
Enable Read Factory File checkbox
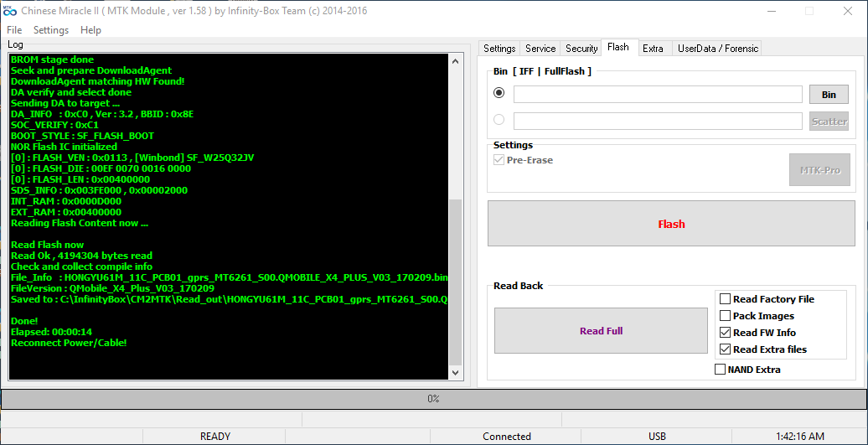[725, 299]
